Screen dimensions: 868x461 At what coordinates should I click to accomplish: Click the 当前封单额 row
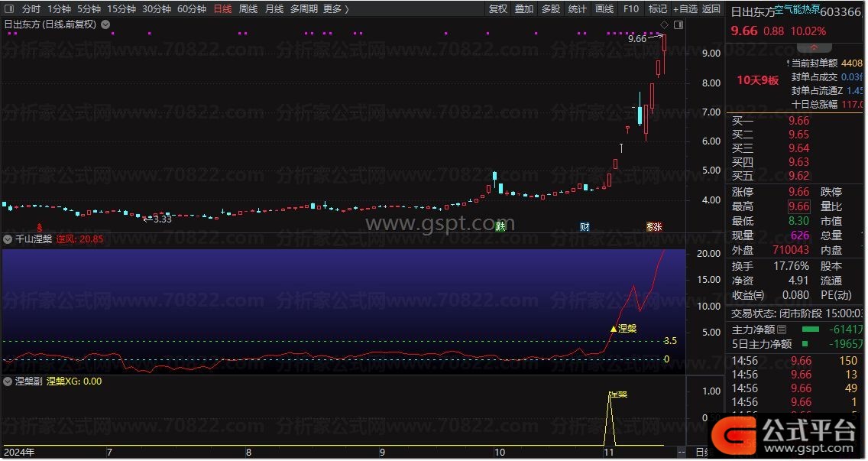pos(824,63)
